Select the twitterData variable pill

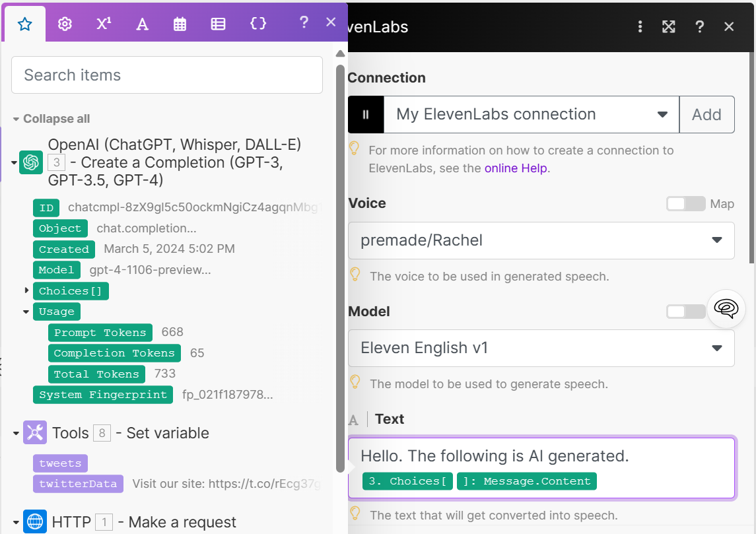point(78,484)
